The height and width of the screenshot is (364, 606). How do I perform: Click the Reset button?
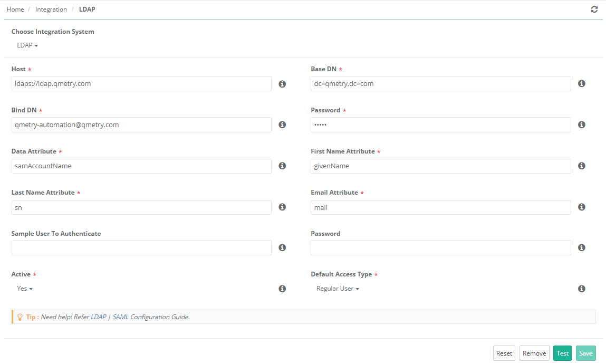tap(504, 353)
